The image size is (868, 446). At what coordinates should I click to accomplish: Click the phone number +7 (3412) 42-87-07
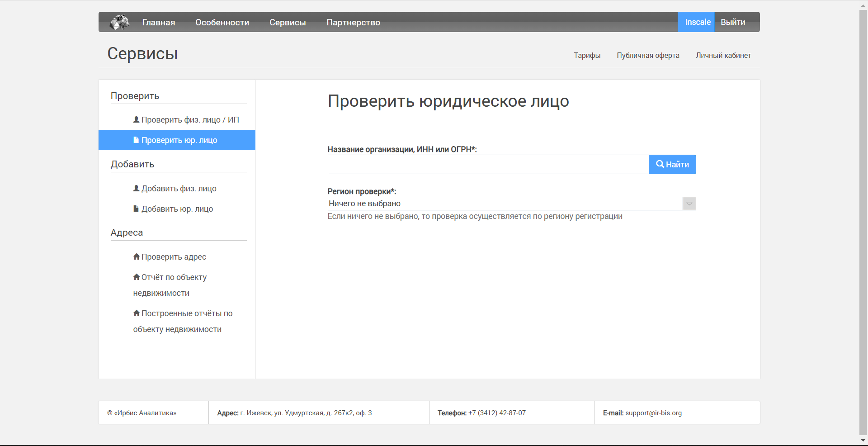[497, 413]
